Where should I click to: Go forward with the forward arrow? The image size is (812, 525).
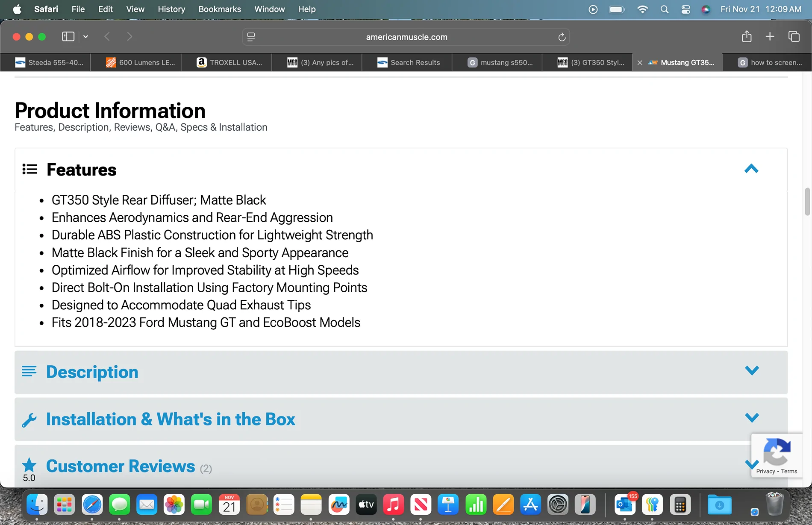click(x=129, y=37)
